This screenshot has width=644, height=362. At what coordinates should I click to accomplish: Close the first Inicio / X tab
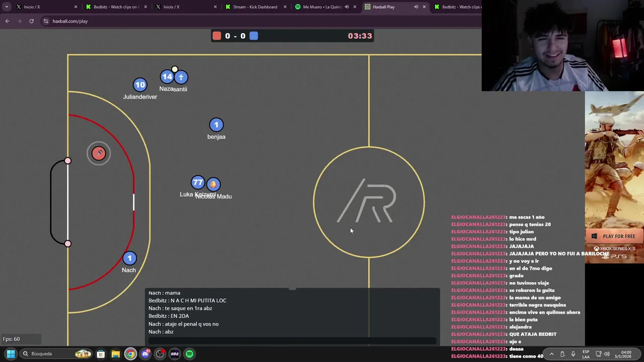coord(76,7)
